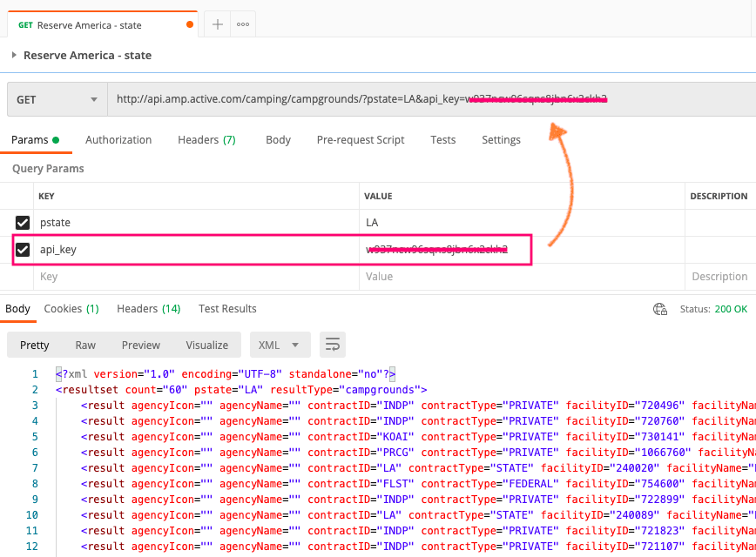
Task: Open the request Body tab
Action: 278,140
